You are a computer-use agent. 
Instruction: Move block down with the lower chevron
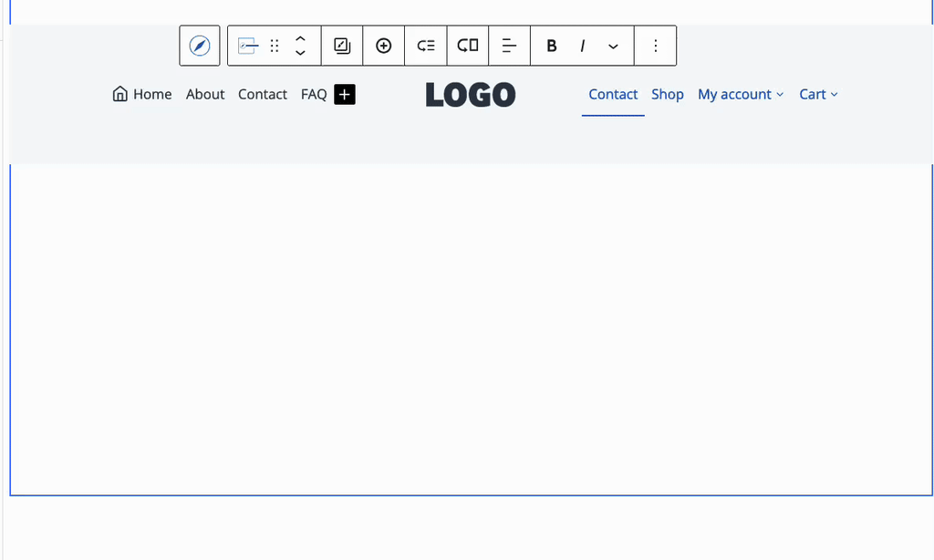[x=300, y=53]
